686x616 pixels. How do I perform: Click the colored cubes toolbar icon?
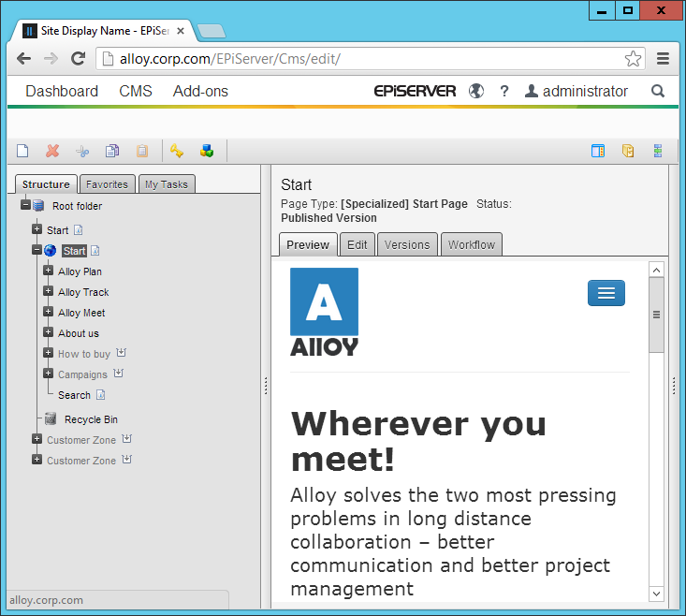(207, 151)
